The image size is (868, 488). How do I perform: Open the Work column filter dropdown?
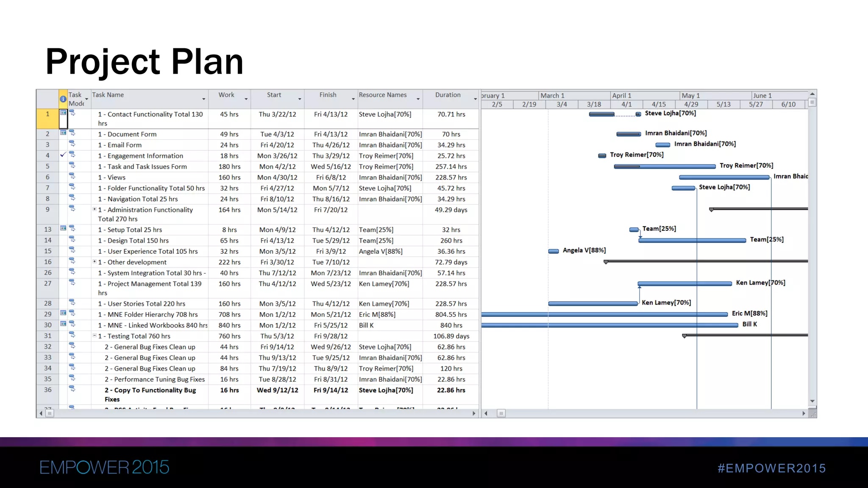pyautogui.click(x=246, y=99)
